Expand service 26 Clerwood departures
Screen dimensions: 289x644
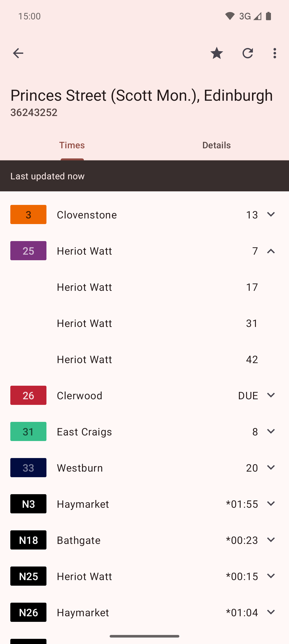point(271,395)
